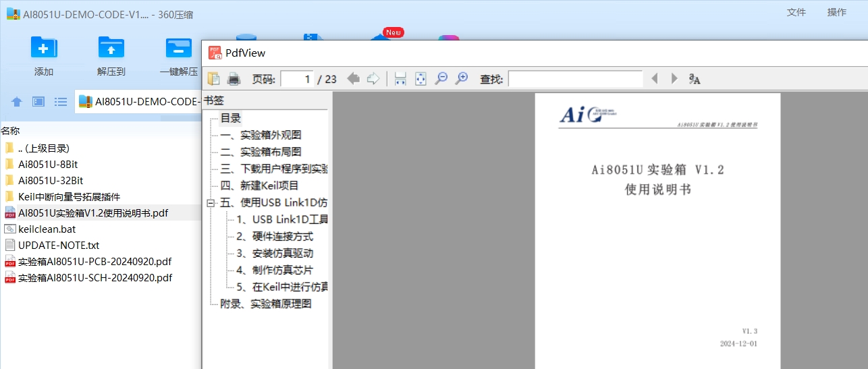Open bookmark 2、硬件连接方式
This screenshot has height=369, width=868.
(x=275, y=236)
